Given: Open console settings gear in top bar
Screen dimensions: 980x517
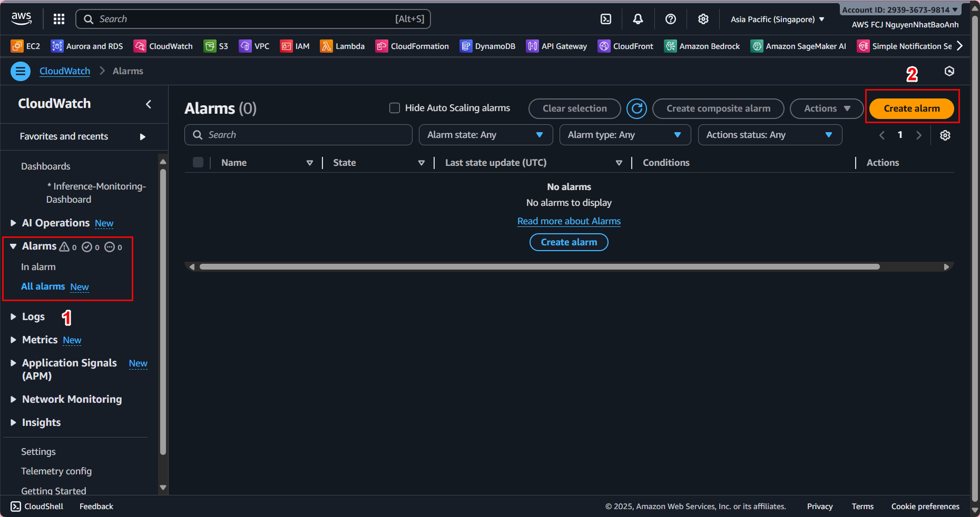Looking at the screenshot, I should tap(703, 19).
